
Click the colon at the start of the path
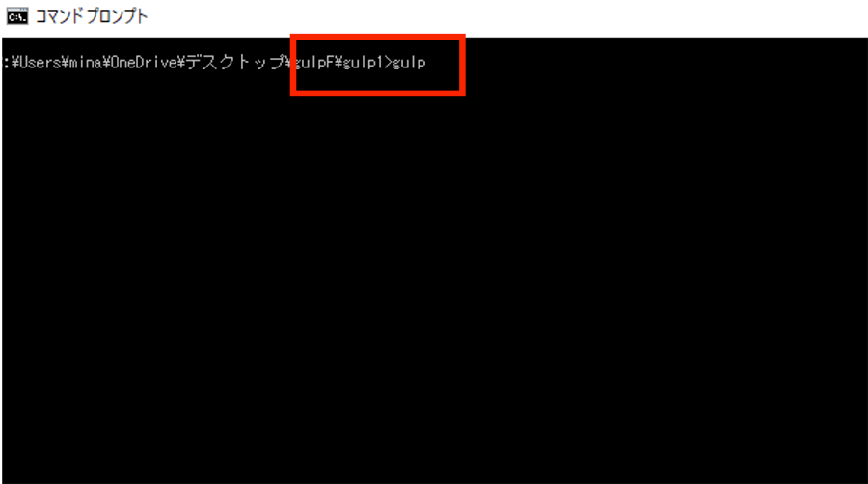(6, 63)
